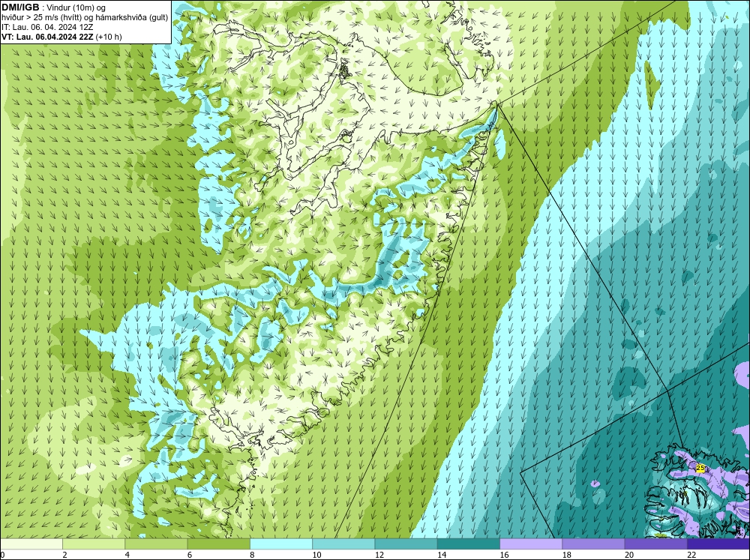The height and width of the screenshot is (560, 750).
Task: Click the legend tick label "0"
Action: pyautogui.click(x=2, y=555)
